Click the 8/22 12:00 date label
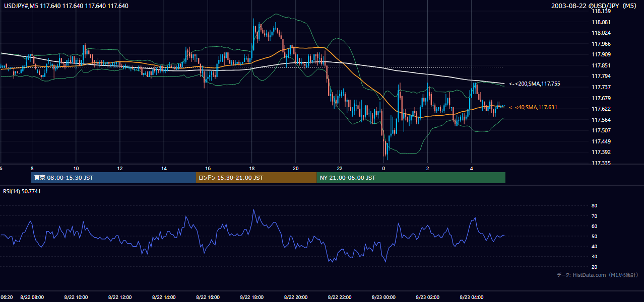 pos(120,297)
